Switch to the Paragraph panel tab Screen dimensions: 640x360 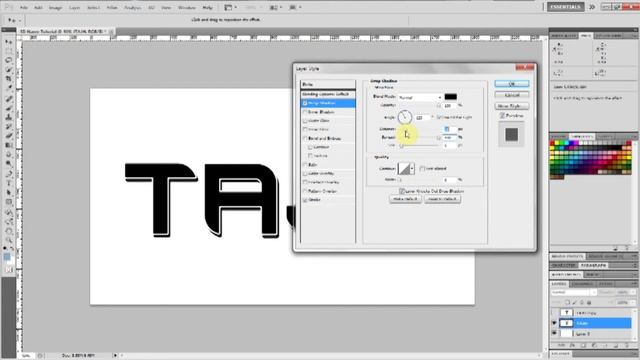point(593,265)
